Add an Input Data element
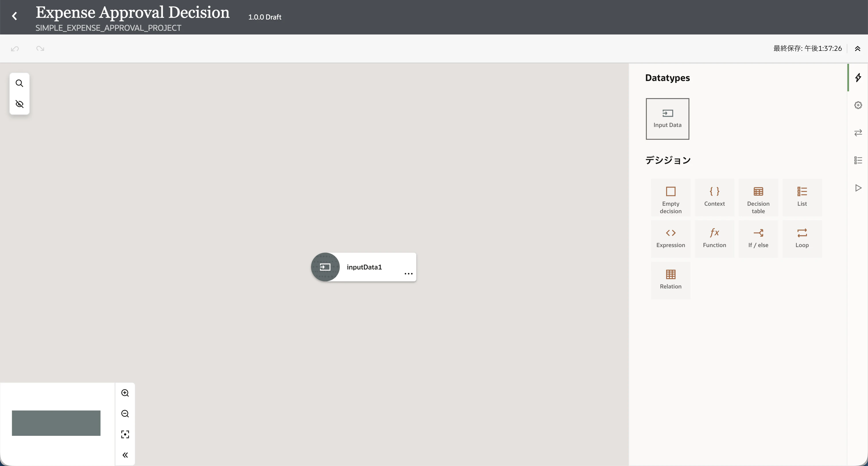This screenshot has width=868, height=466. click(667, 119)
